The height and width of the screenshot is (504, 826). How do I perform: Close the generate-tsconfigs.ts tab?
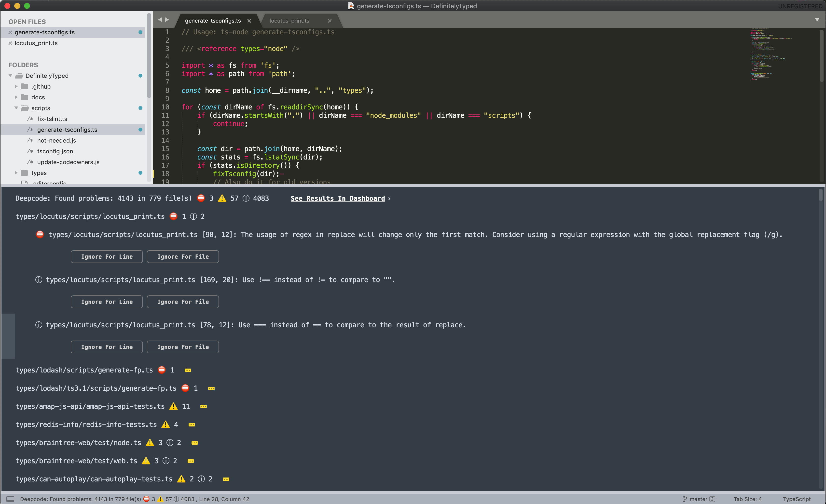249,21
